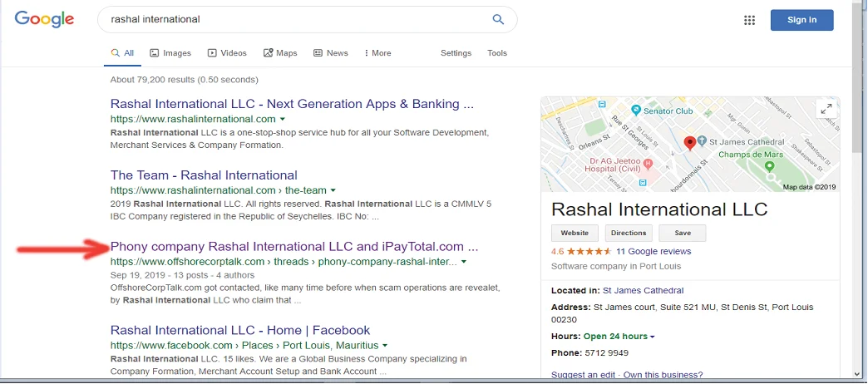Screen dimensions: 868x384
Task: Click the map thumbnail of Port Louis
Action: tap(690, 144)
